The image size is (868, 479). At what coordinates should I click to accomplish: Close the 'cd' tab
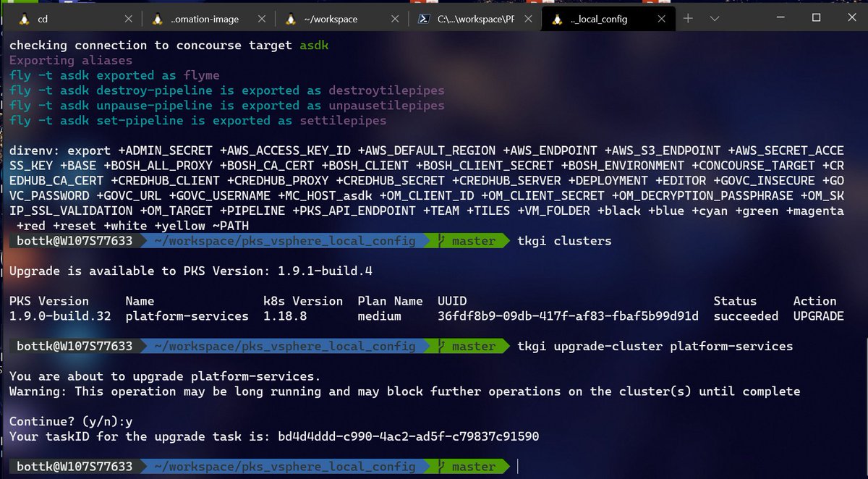tap(128, 19)
